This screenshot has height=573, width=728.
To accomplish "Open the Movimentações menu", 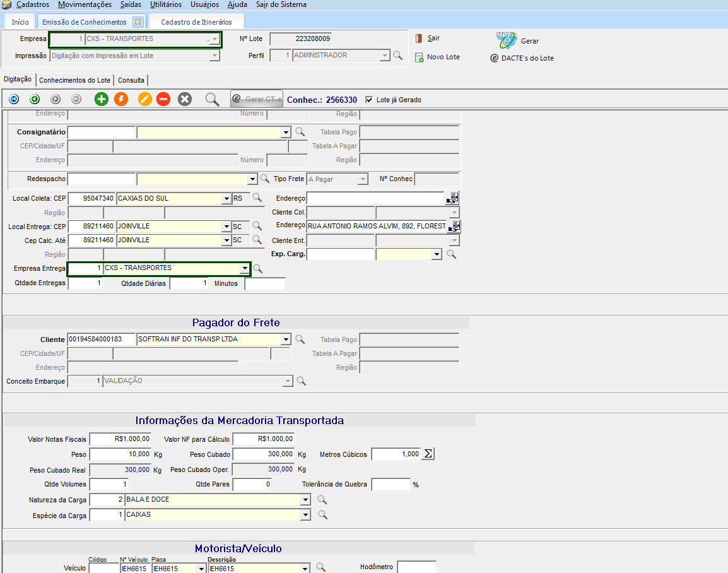I will coord(85,4).
